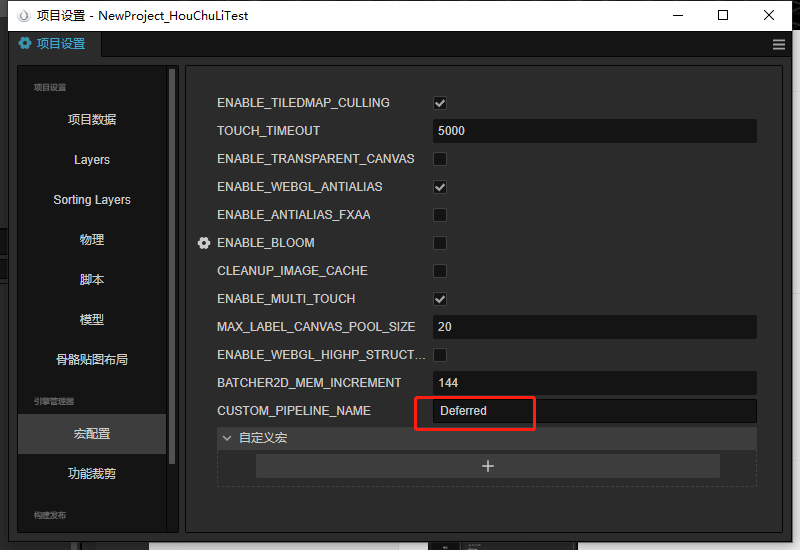
Task: Open 模型 settings page
Action: pyautogui.click(x=92, y=319)
